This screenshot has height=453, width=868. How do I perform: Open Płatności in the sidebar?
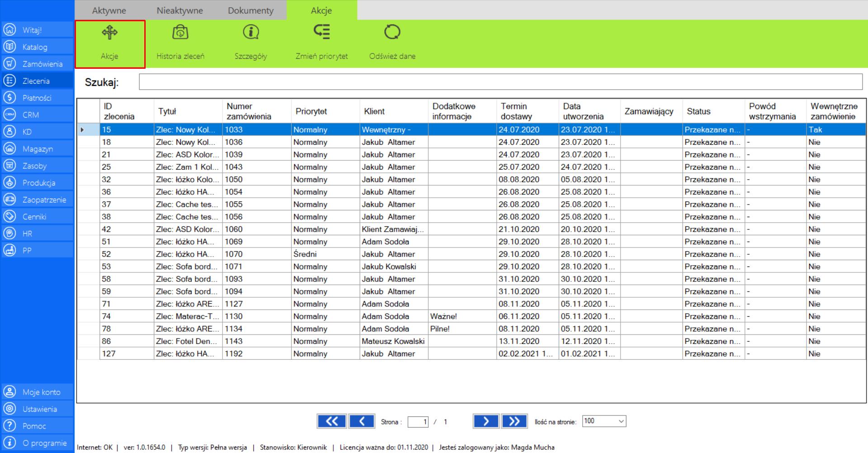pos(37,98)
